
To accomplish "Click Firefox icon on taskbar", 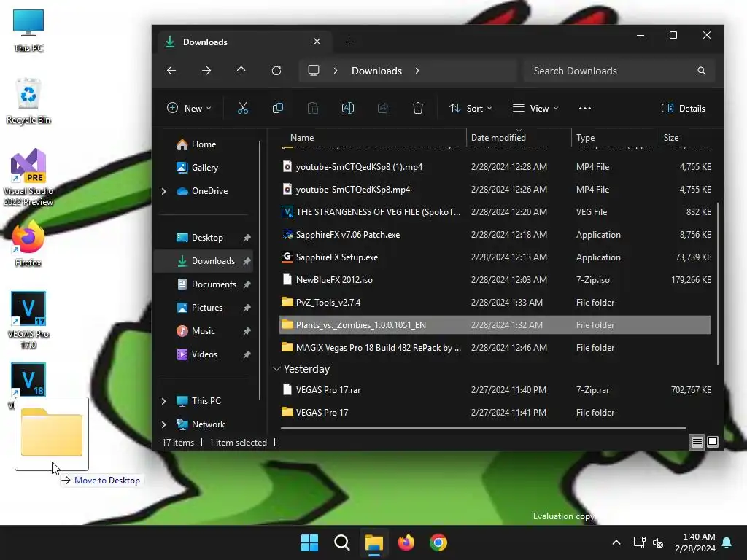I will click(x=406, y=542).
